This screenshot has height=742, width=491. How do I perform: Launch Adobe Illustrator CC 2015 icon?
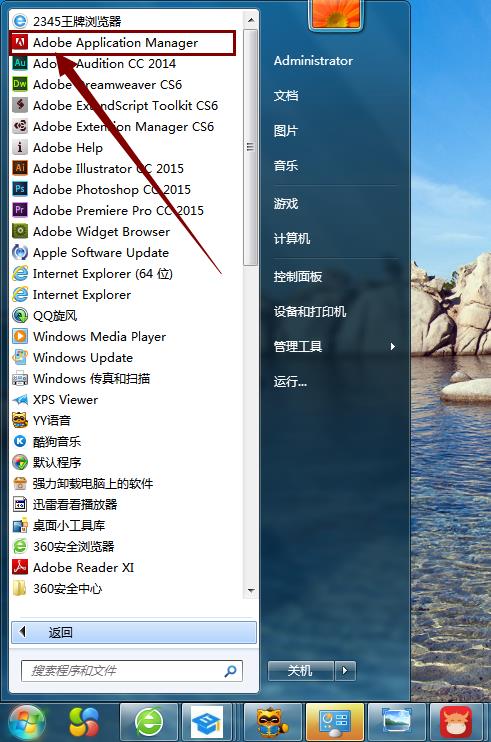[20, 168]
